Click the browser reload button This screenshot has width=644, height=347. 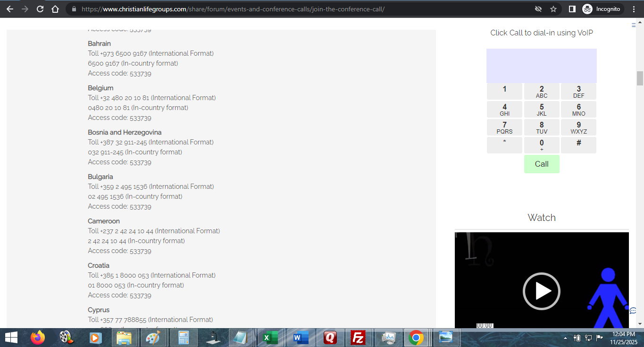[40, 9]
